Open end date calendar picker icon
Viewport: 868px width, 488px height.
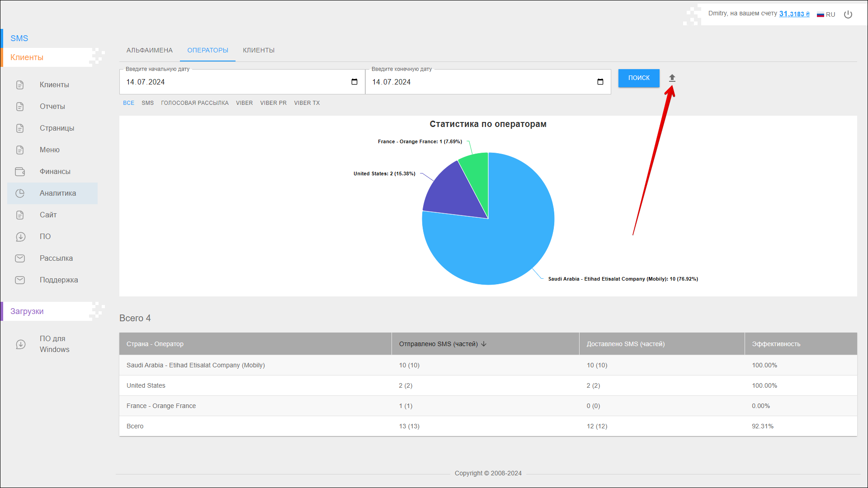600,82
